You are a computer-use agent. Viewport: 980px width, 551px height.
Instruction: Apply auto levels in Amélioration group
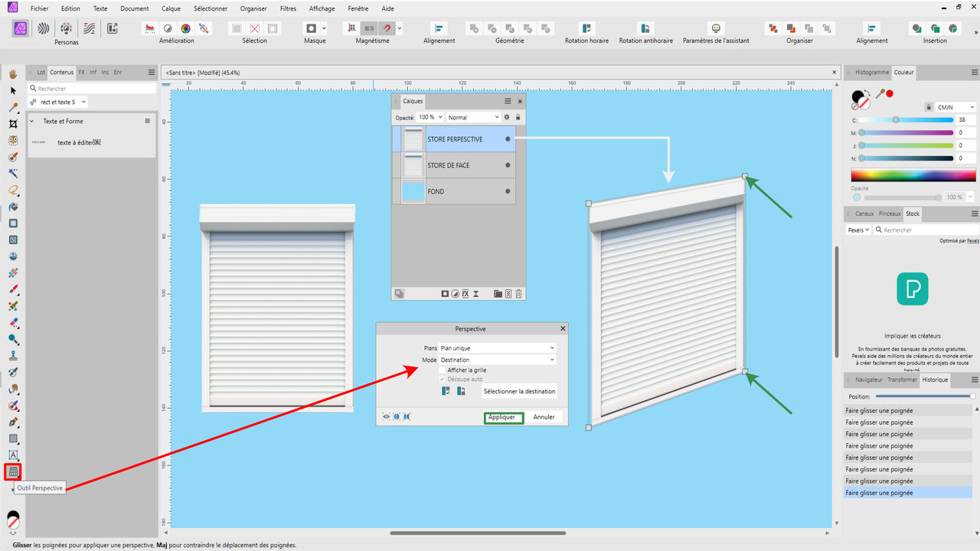[x=149, y=28]
